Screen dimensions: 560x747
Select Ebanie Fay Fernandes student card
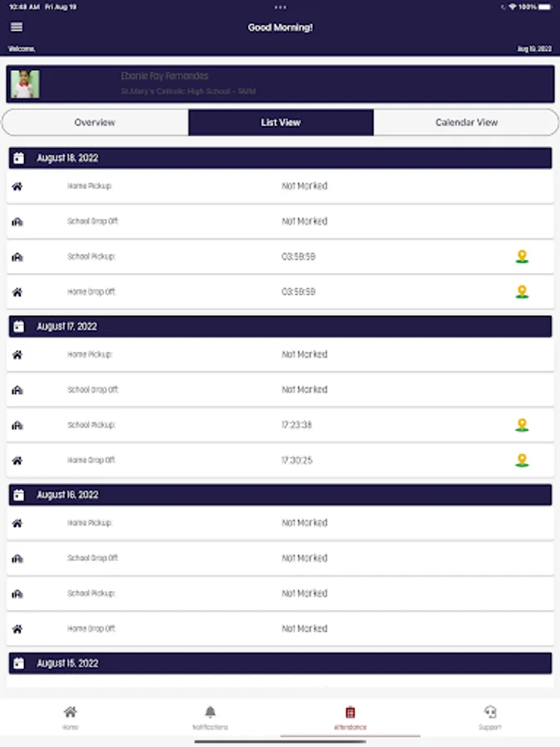(x=280, y=84)
